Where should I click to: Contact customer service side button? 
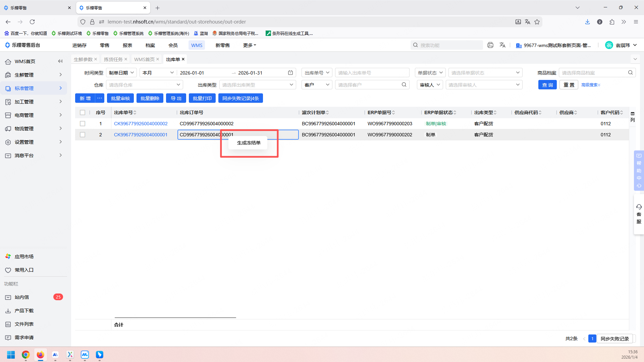point(639,214)
